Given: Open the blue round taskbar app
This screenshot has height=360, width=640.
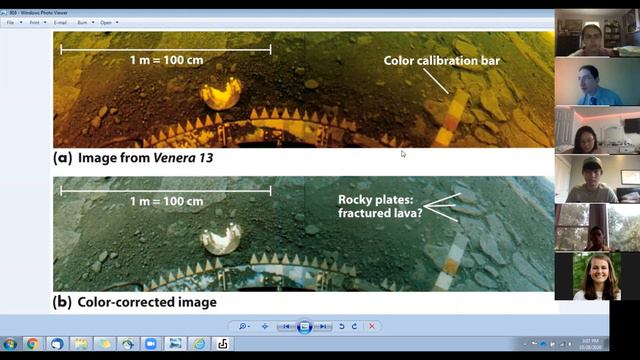Looking at the screenshot, I should 57,344.
